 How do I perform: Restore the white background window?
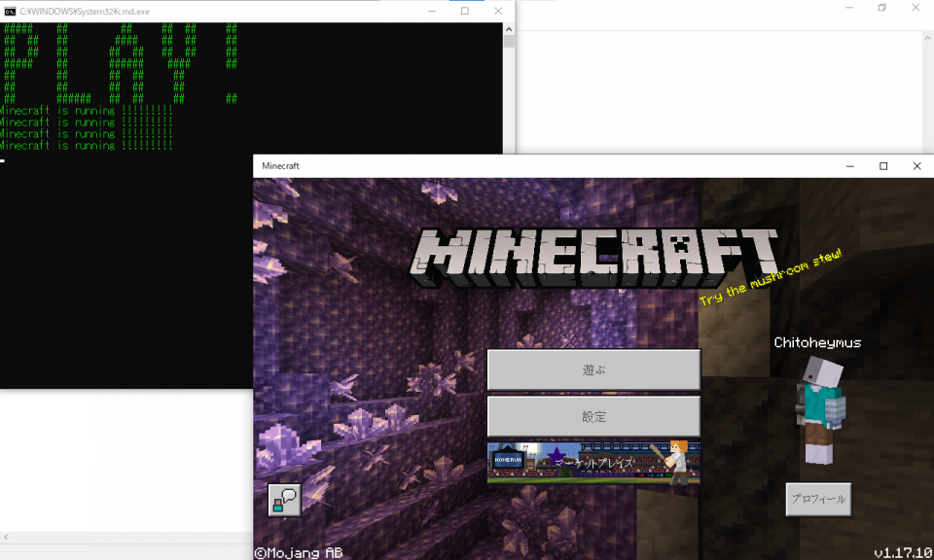882,8
